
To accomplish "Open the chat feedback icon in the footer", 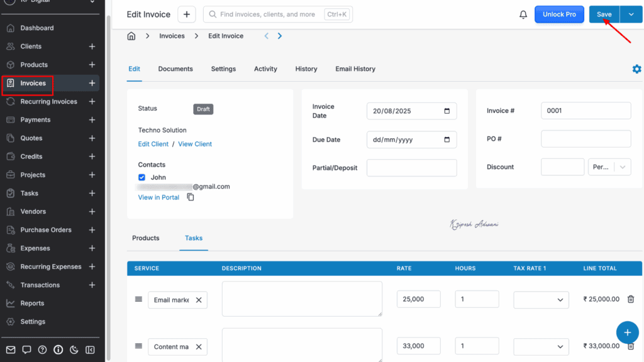I will coord(26,349).
